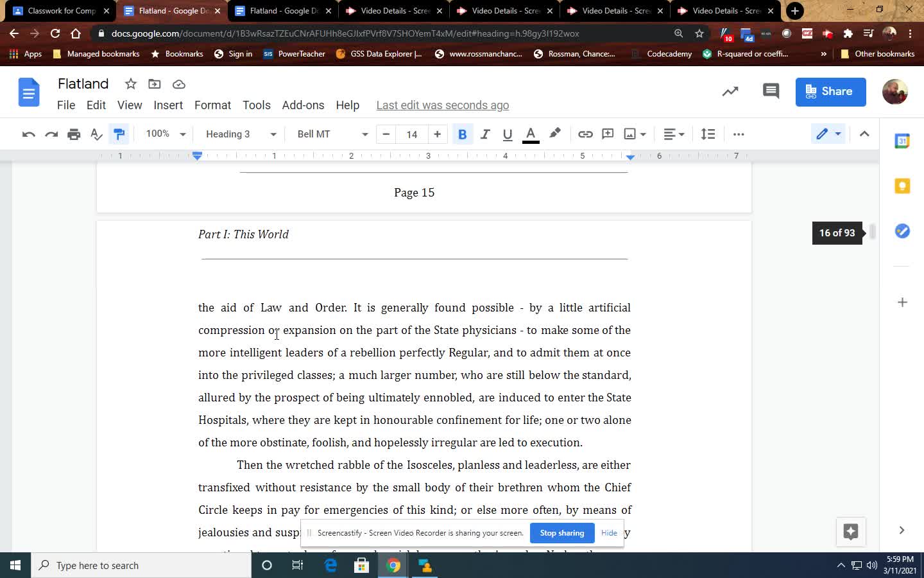Open the comment history icon
Screen dimensions: 924x578
771,92
